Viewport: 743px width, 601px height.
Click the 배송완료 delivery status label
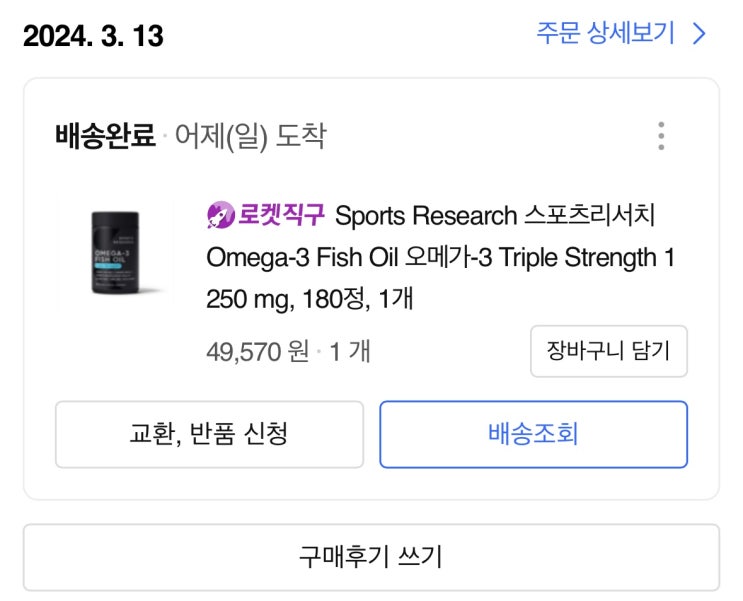point(105,136)
